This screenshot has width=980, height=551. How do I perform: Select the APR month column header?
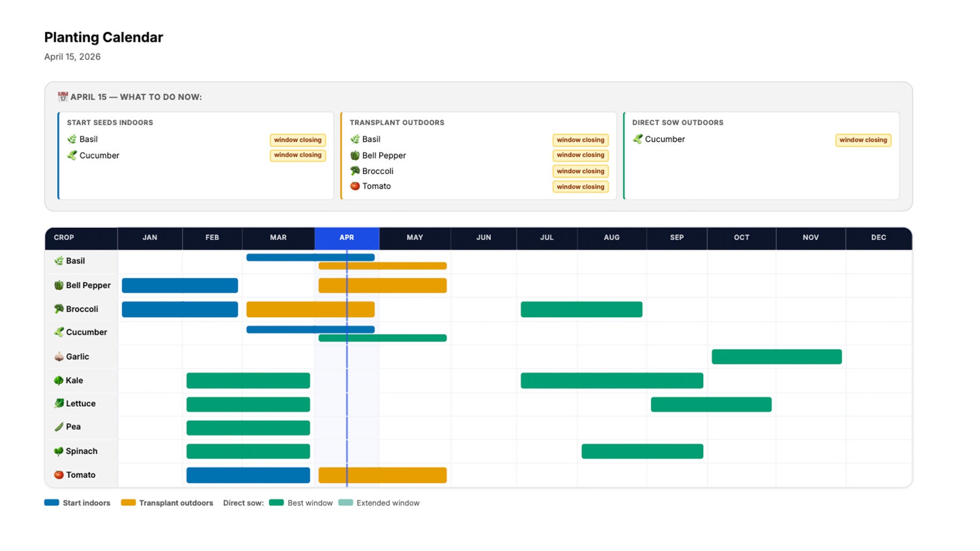tap(347, 238)
